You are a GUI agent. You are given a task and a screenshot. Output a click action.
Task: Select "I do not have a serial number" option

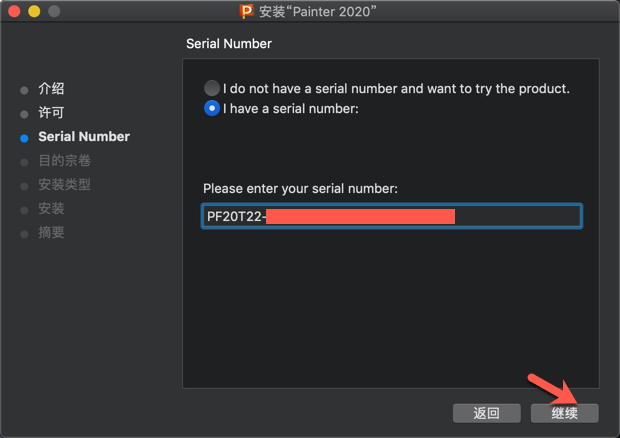pyautogui.click(x=211, y=88)
